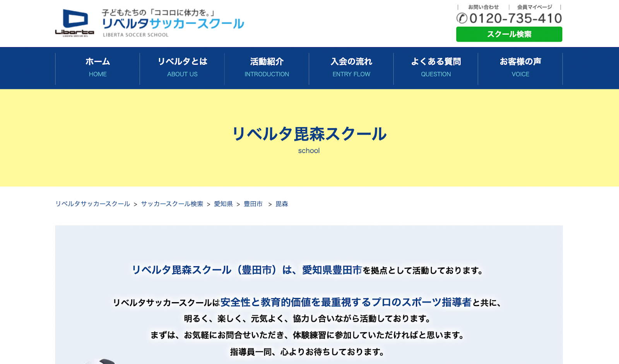Click the Liberta logo icon
Viewport: 619px width, 364px height.
75,23
